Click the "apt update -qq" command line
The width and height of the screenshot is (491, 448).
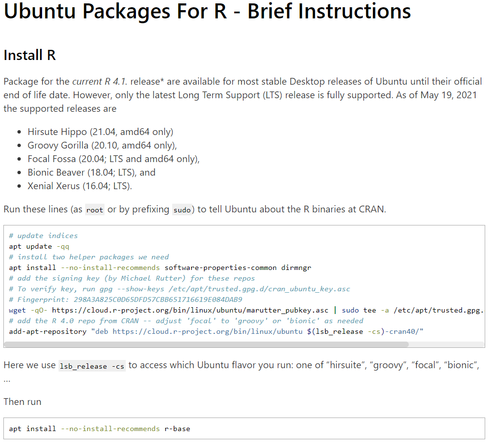click(x=39, y=246)
